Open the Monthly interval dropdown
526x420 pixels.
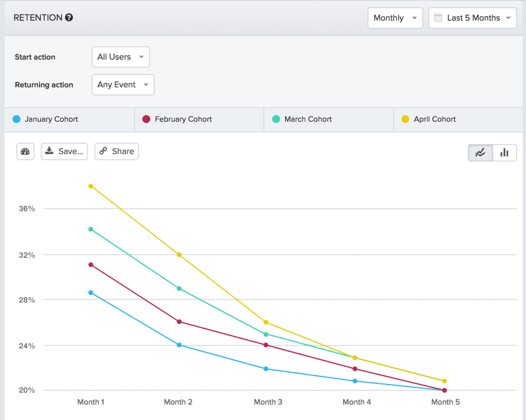[395, 18]
